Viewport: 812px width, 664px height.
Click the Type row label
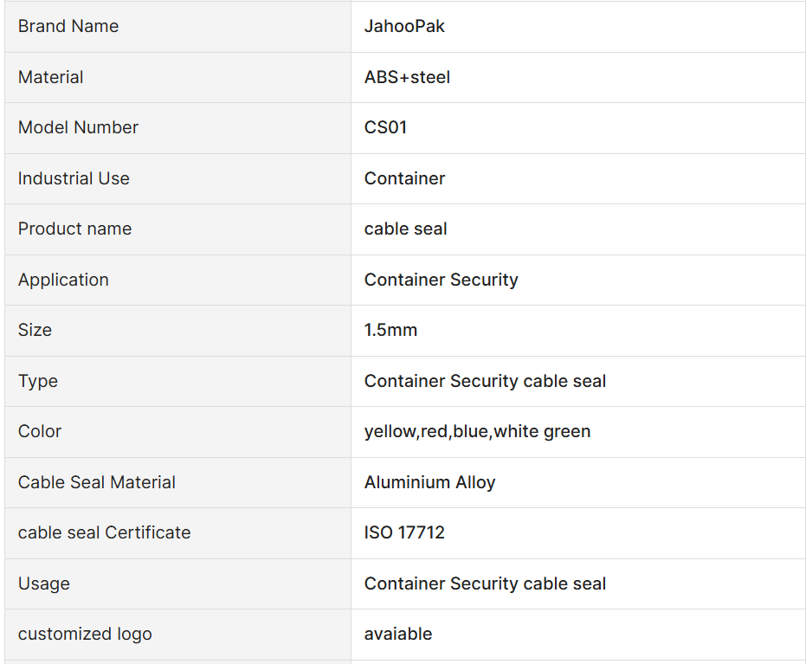(x=38, y=381)
